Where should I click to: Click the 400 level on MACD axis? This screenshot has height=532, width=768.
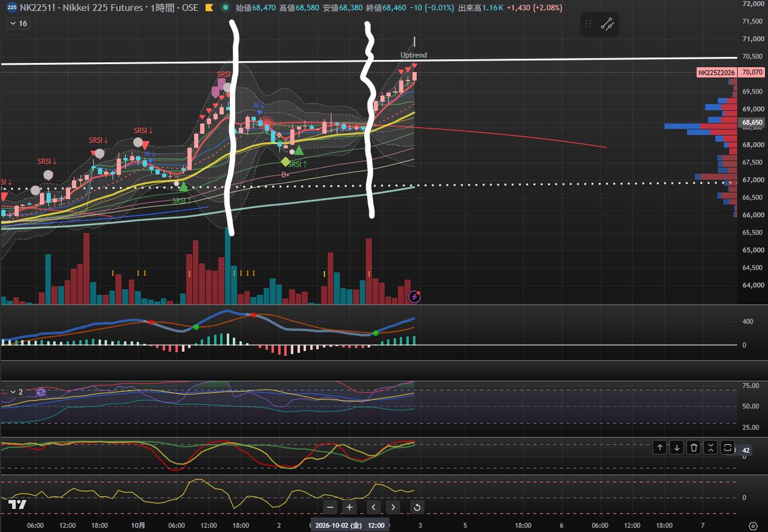click(x=748, y=321)
